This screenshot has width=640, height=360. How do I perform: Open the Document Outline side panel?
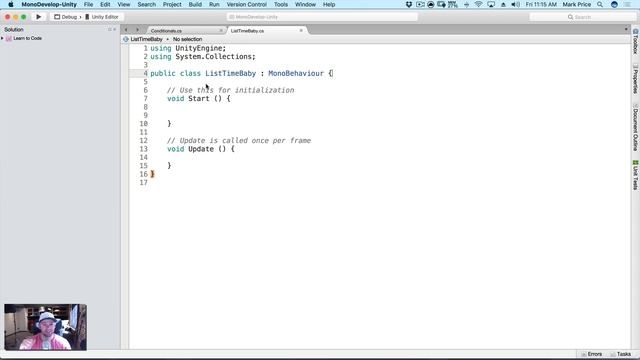tap(636, 127)
